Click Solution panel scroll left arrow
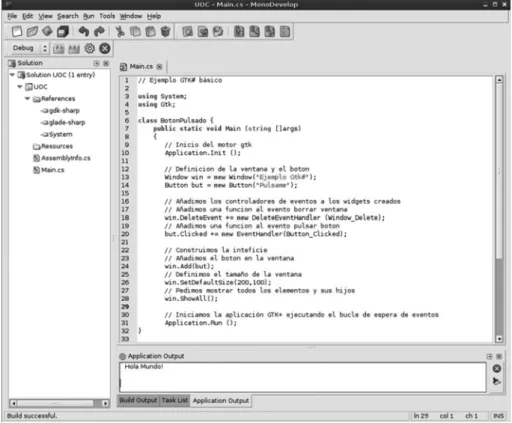The image size is (512, 423). (13, 403)
